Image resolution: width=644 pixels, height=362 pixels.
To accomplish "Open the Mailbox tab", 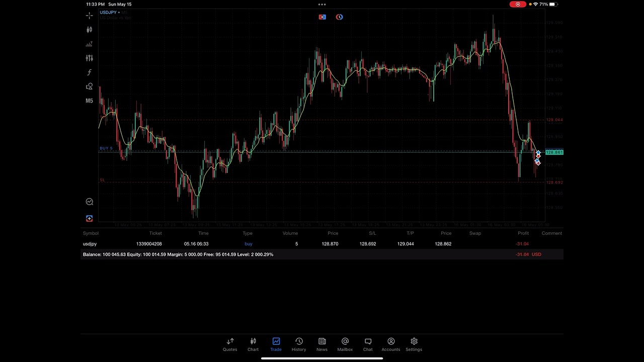I will [x=345, y=344].
